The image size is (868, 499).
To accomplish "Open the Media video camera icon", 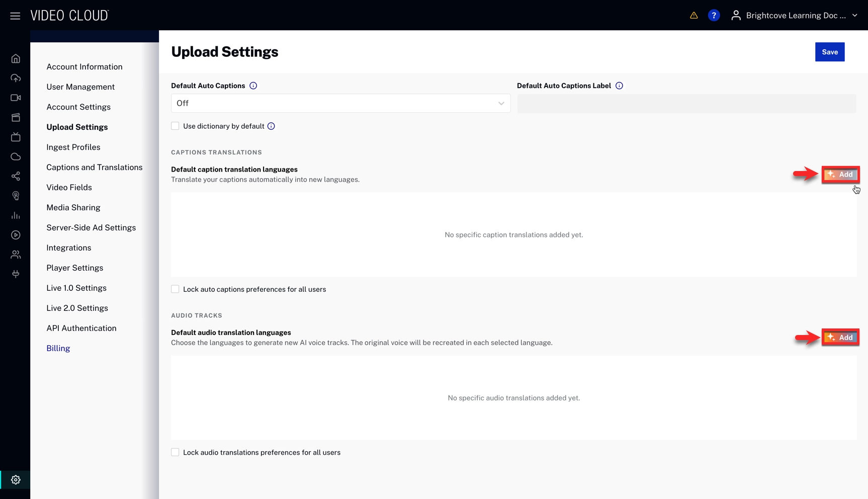I will pos(16,98).
